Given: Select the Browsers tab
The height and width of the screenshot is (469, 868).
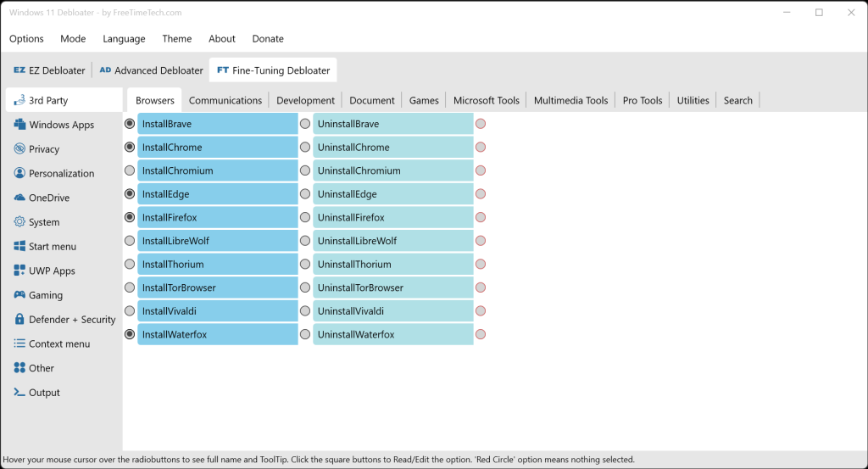Looking at the screenshot, I should 154,100.
